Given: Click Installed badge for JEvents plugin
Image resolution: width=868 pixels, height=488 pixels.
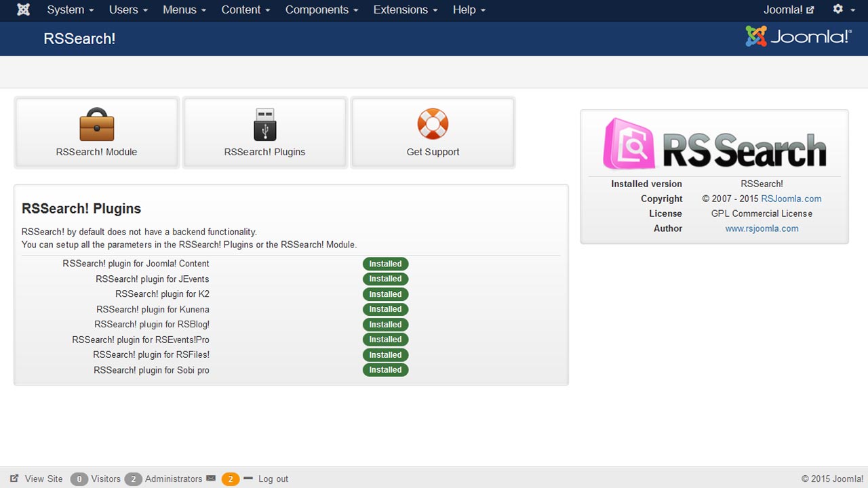Looking at the screenshot, I should tap(385, 279).
